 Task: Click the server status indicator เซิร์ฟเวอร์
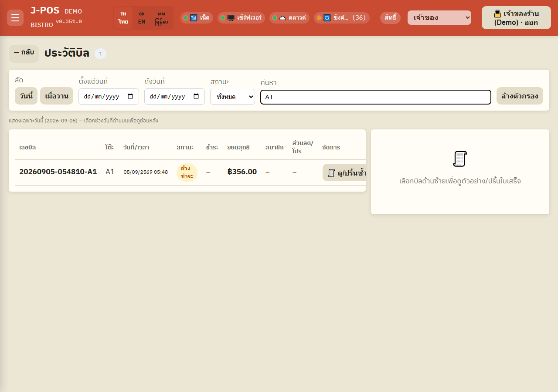click(x=241, y=18)
